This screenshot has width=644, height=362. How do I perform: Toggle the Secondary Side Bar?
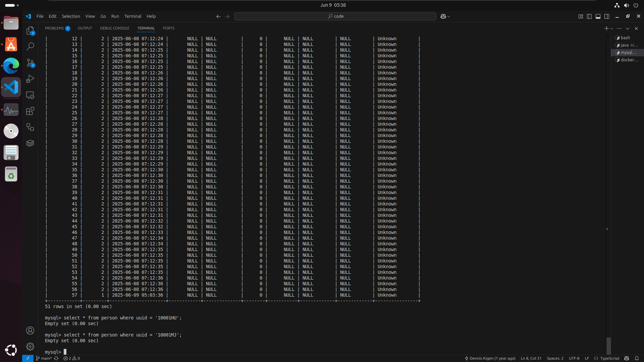[607, 16]
